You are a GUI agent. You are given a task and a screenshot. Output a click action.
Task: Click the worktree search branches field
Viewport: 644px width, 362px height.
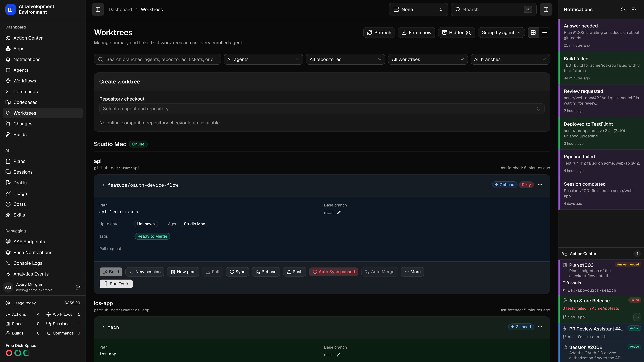(157, 59)
